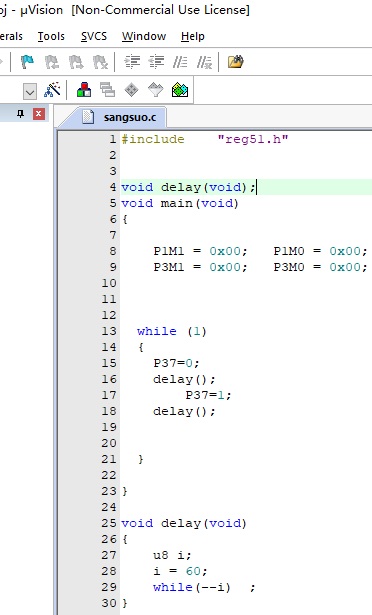The image size is (372, 615).
Task: Click the P3M1 = 0x00 statement
Action: 200,267
